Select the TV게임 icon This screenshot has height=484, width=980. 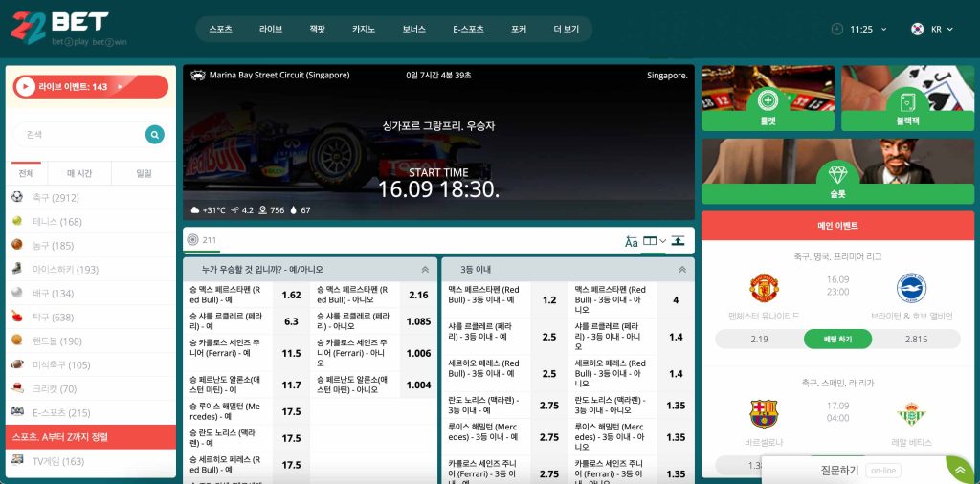click(17, 461)
